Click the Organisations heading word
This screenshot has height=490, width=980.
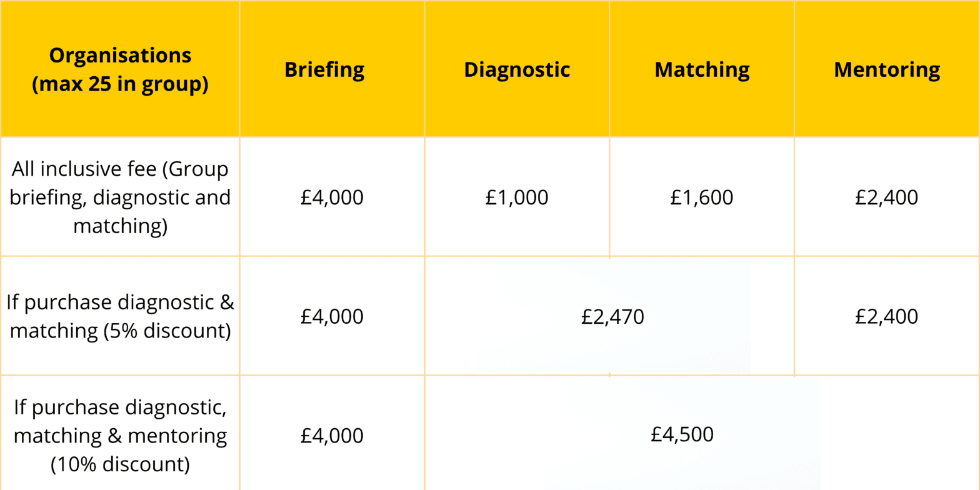[x=120, y=55]
